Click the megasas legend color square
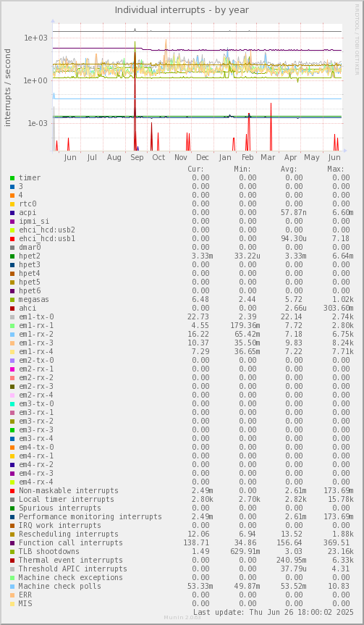Viewport: 364px width, 625px height. (12, 299)
